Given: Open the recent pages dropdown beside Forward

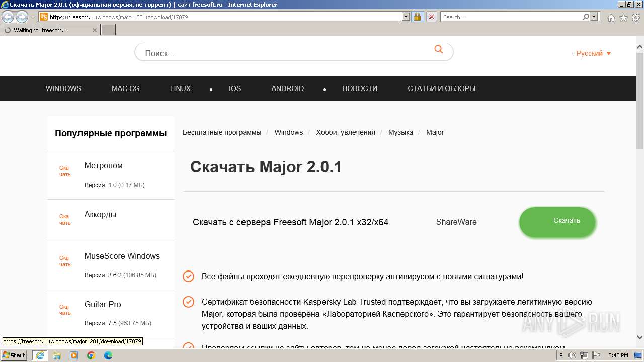Looking at the screenshot, I should pos(33,17).
